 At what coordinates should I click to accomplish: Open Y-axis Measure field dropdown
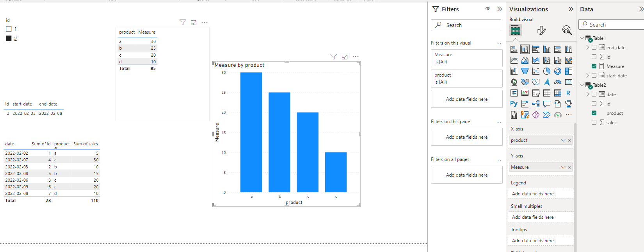(x=563, y=167)
